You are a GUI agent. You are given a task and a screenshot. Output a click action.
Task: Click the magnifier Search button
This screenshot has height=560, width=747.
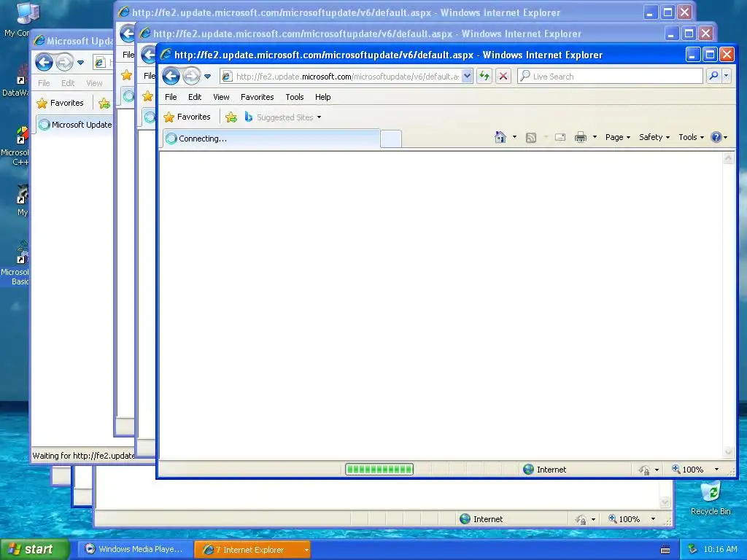pos(713,76)
